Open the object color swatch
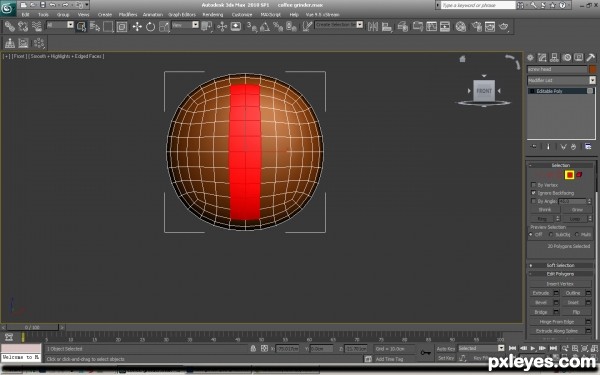The image size is (600, 375). [x=592, y=69]
